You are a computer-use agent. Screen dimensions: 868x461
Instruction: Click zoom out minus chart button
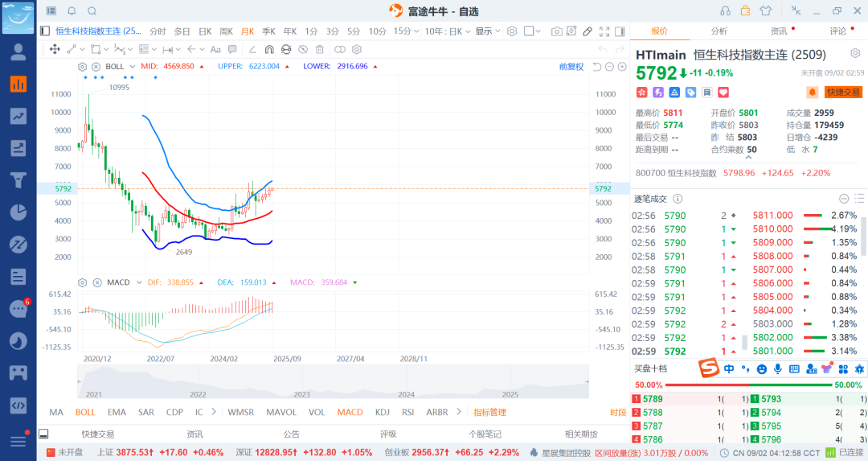point(609,67)
